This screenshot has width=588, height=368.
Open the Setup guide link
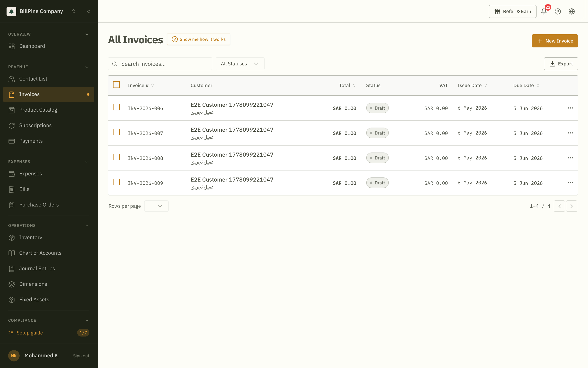point(30,333)
